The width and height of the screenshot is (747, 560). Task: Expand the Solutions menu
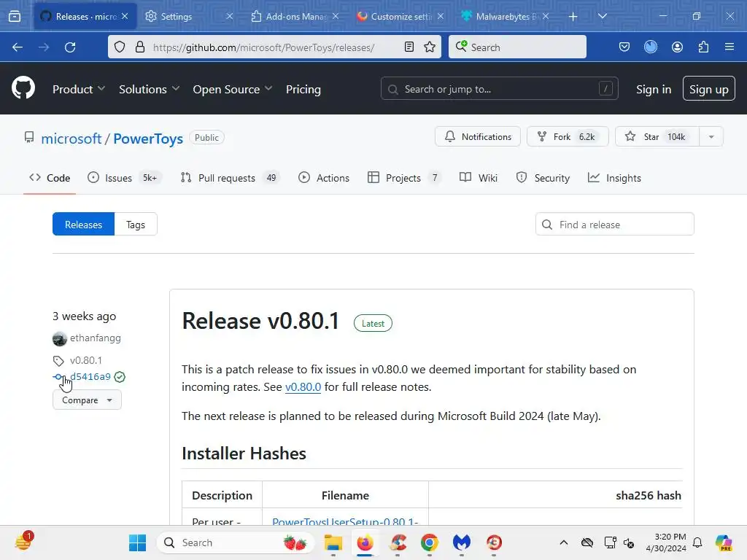click(149, 89)
